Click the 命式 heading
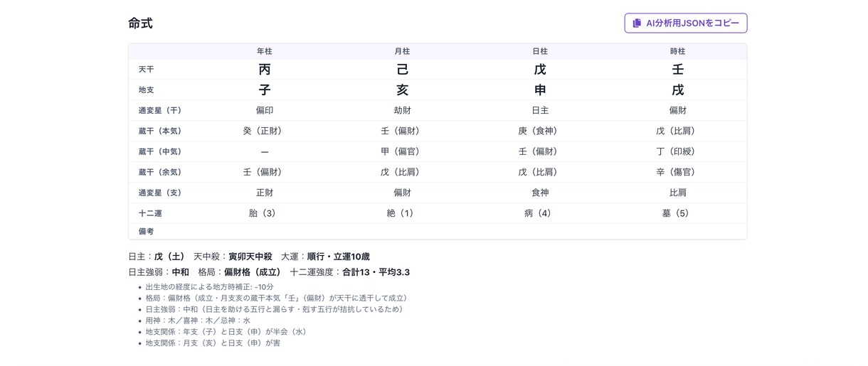 140,23
